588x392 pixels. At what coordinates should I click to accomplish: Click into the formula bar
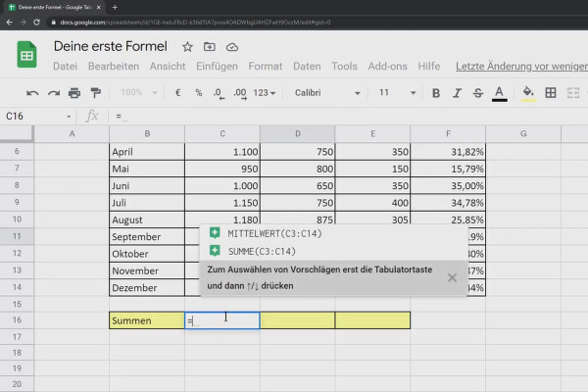click(x=349, y=117)
